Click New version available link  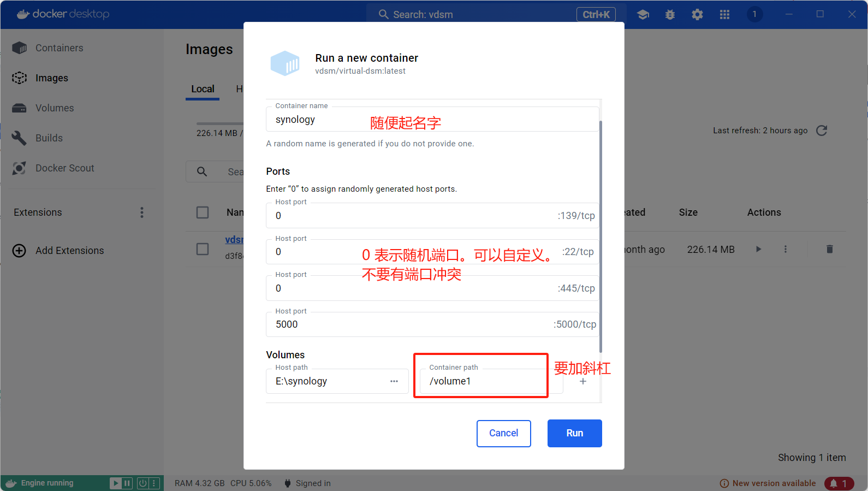click(768, 483)
